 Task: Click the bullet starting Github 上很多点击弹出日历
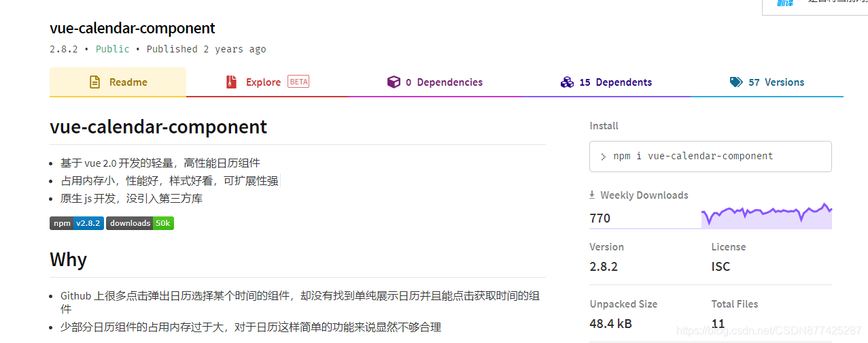click(300, 302)
